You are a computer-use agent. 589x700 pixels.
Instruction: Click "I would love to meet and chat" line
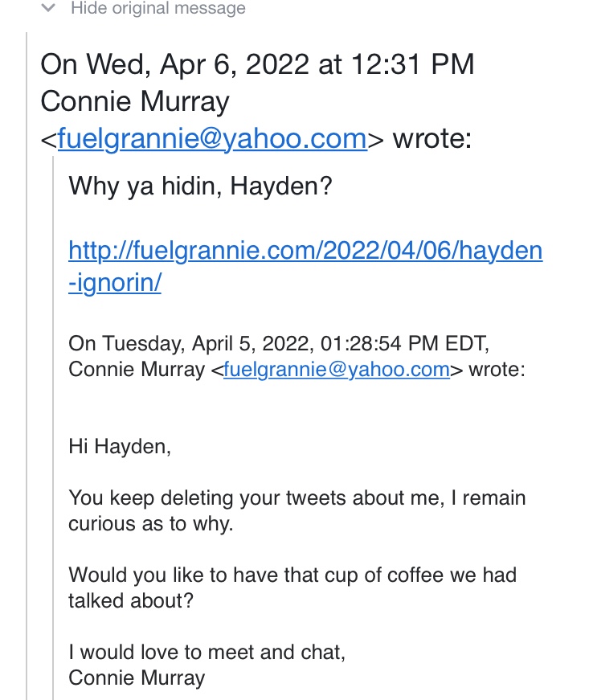click(207, 652)
